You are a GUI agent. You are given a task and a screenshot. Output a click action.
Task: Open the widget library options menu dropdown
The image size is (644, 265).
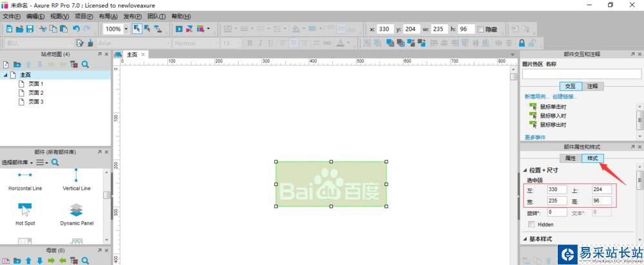(x=42, y=163)
